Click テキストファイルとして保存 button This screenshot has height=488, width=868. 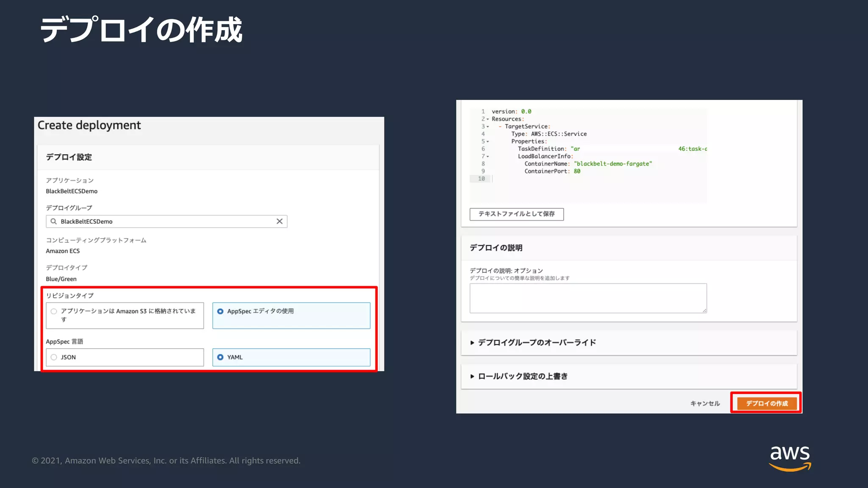tap(517, 214)
